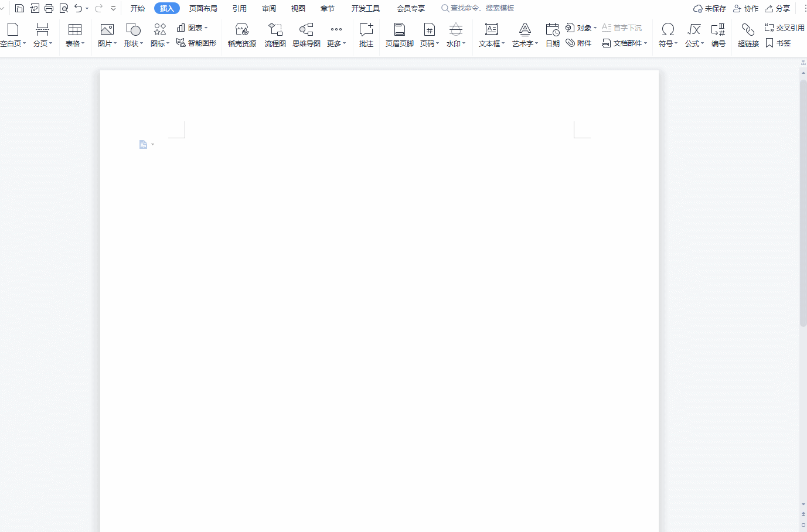This screenshot has width=807, height=532.
Task: Click inside the blank document page
Action: (x=379, y=301)
